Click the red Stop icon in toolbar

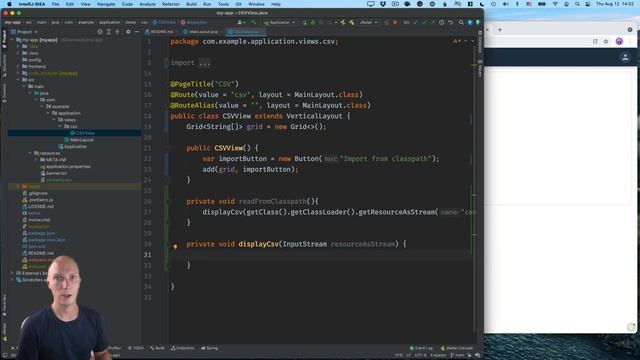(x=395, y=22)
